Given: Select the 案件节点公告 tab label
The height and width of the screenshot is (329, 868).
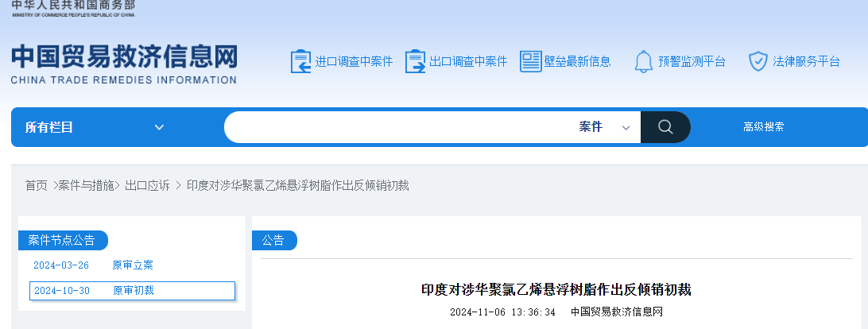Looking at the screenshot, I should [x=61, y=240].
